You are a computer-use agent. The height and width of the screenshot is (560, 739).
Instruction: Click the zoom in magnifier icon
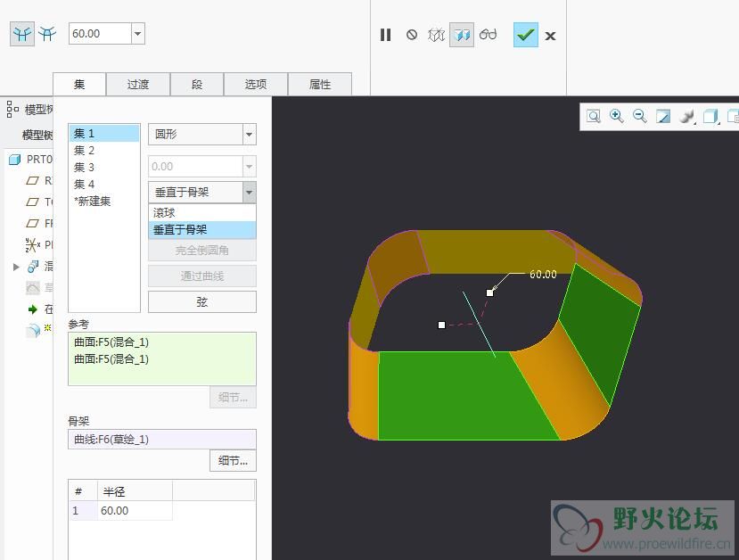pos(617,116)
